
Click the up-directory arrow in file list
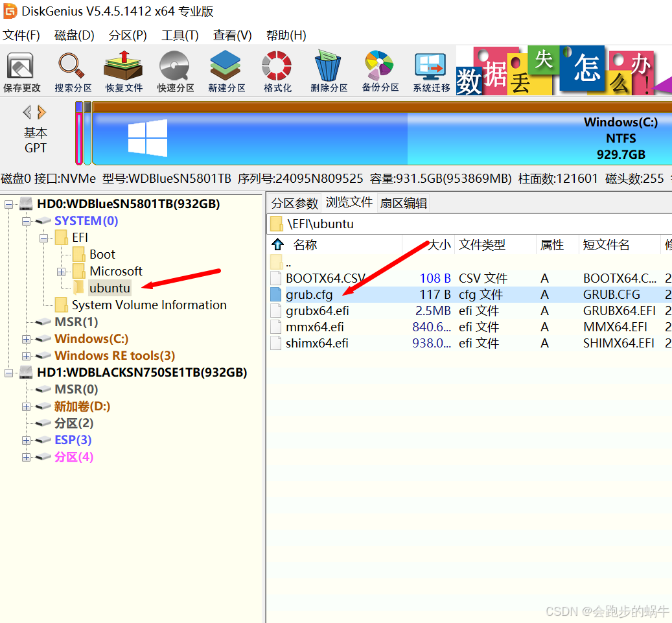[x=278, y=244]
